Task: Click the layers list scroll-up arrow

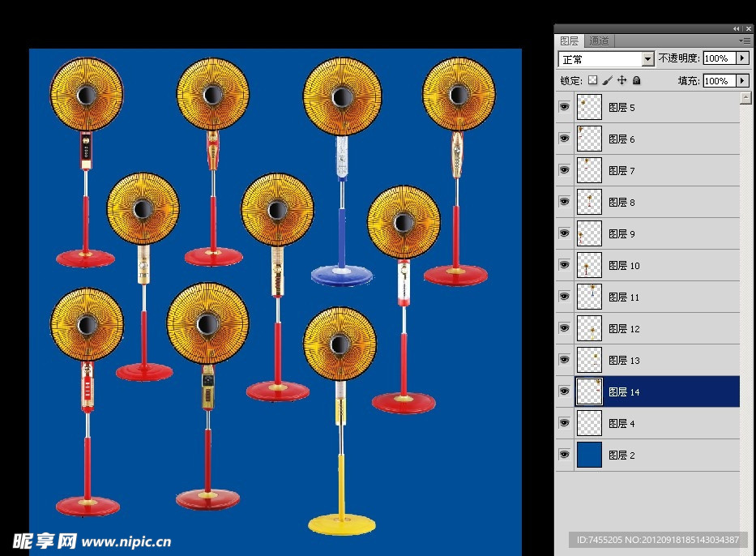Action: click(x=746, y=98)
